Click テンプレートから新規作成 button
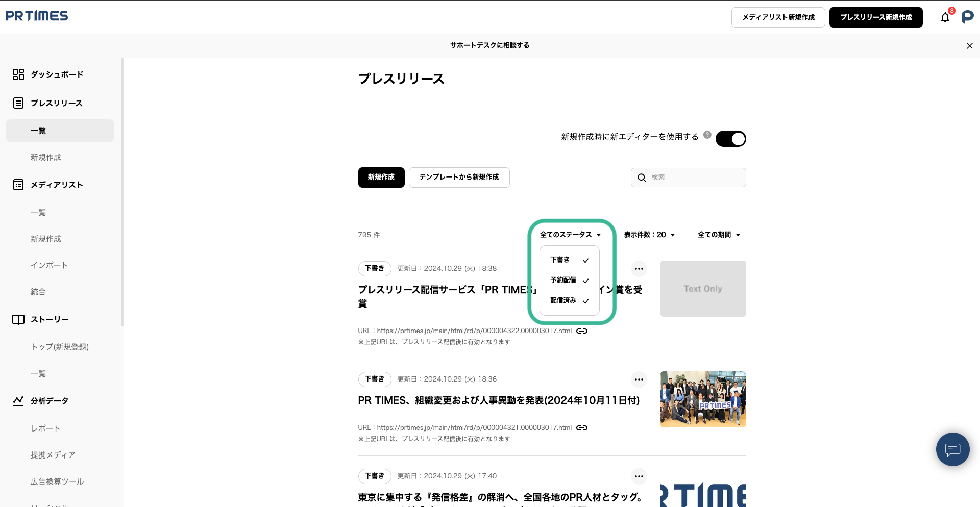980x507 pixels. tap(459, 178)
